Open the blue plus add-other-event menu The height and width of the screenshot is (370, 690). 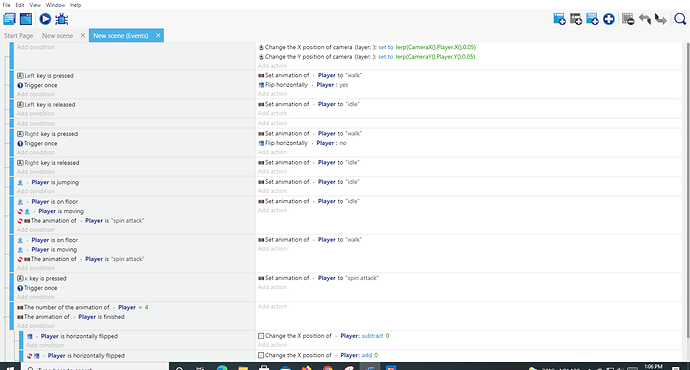(609, 19)
